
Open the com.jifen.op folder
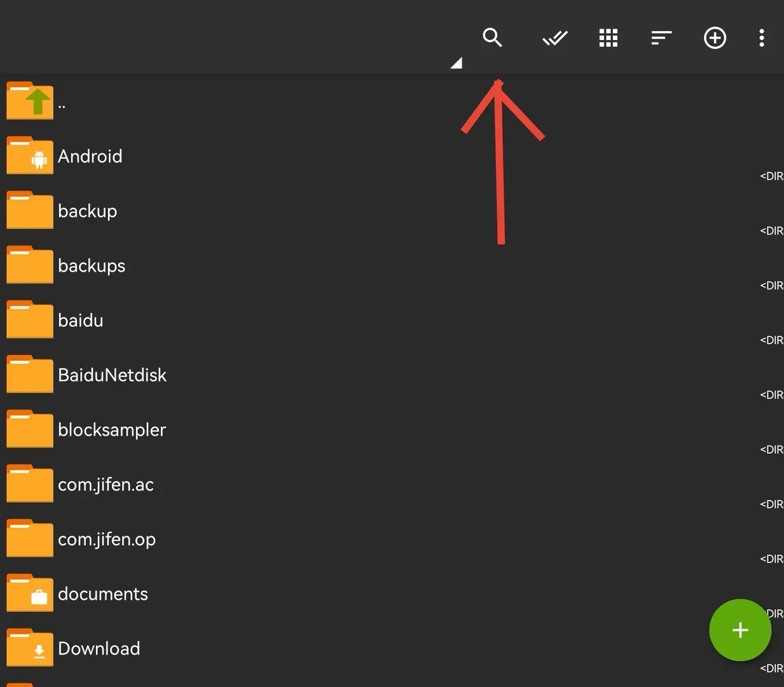pos(392,539)
